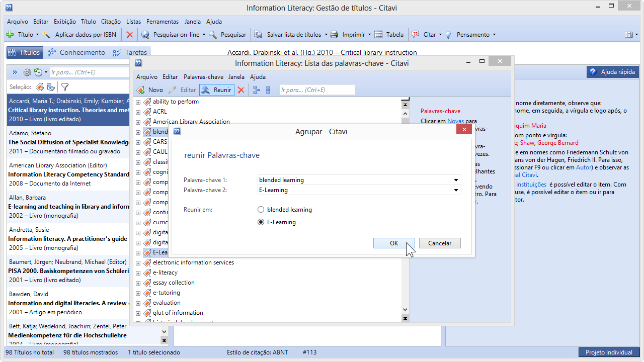This screenshot has height=362, width=644.
Task: Click the e-literacy keyword tag icon
Action: click(x=147, y=273)
